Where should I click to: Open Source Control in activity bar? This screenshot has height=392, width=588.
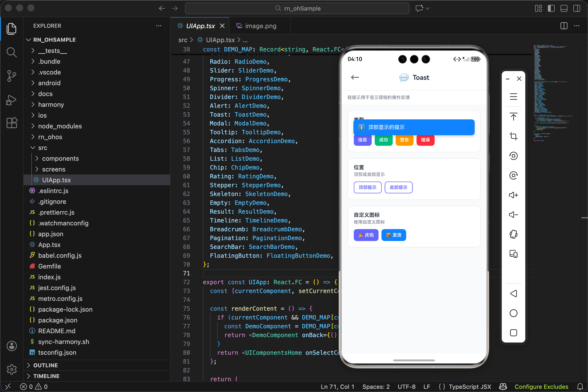point(12,76)
